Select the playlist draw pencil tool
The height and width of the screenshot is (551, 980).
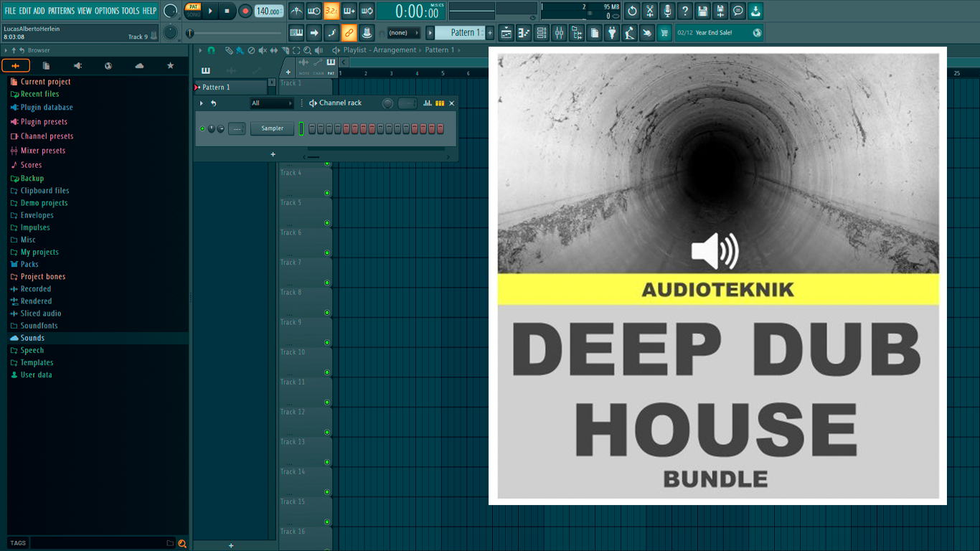pos(229,50)
